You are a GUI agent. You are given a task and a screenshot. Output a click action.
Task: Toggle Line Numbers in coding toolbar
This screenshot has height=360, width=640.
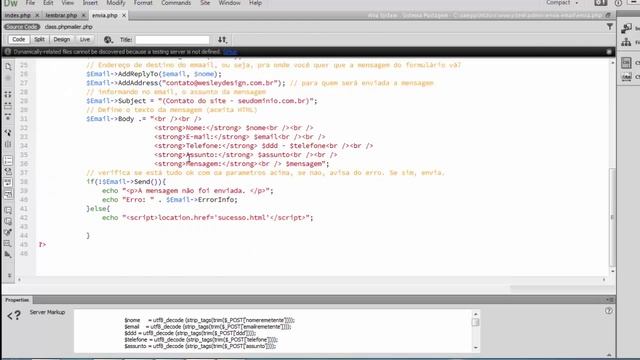(x=8, y=160)
